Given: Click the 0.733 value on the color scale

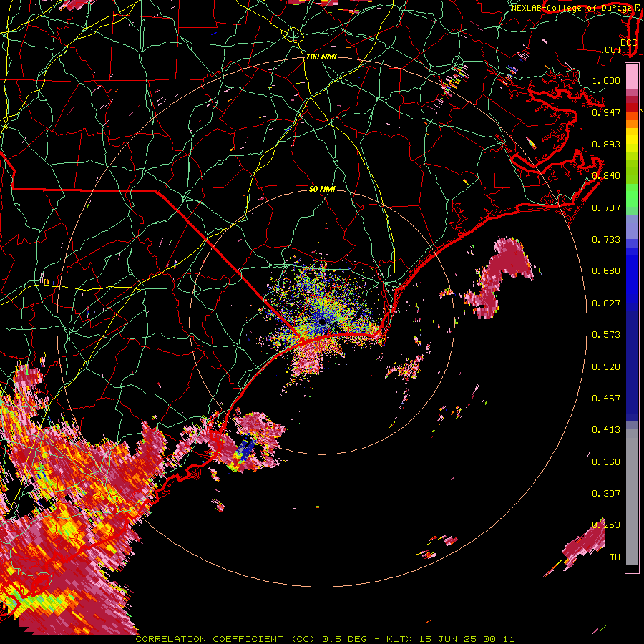Looking at the screenshot, I should point(606,240).
